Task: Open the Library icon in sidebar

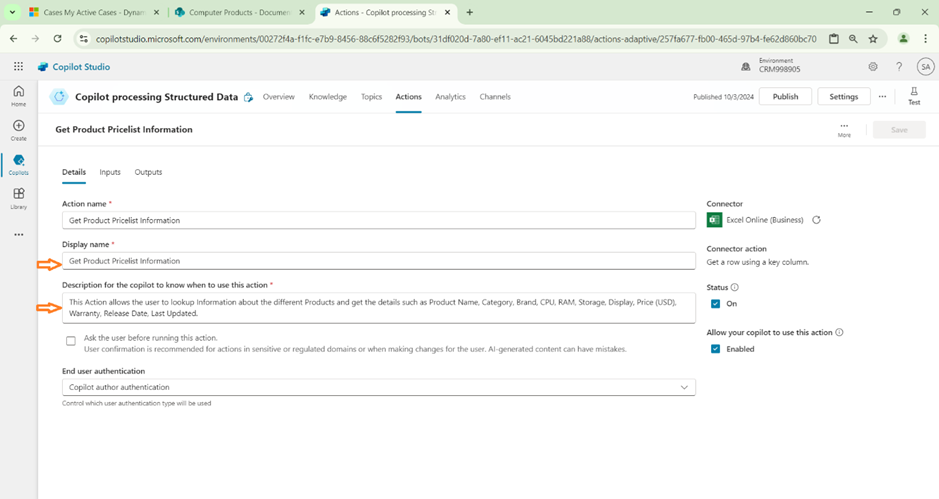Action: tap(18, 197)
